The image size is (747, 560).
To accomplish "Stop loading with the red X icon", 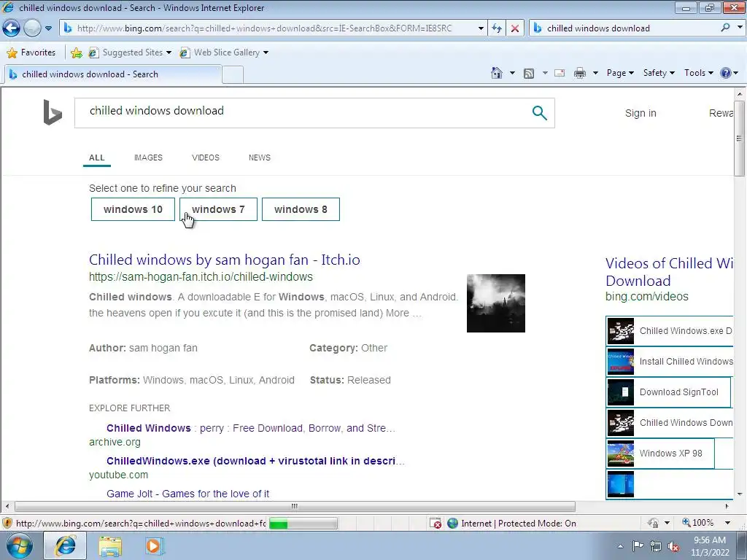I will (515, 28).
